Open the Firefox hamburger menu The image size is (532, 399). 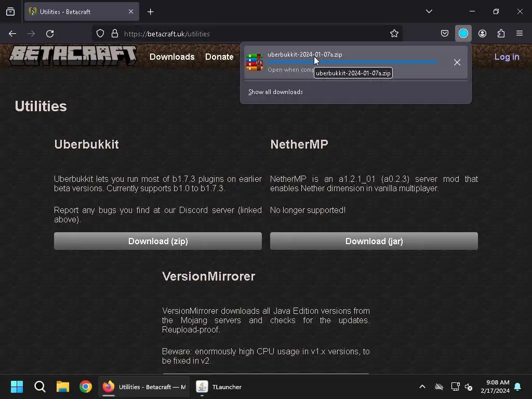click(520, 34)
